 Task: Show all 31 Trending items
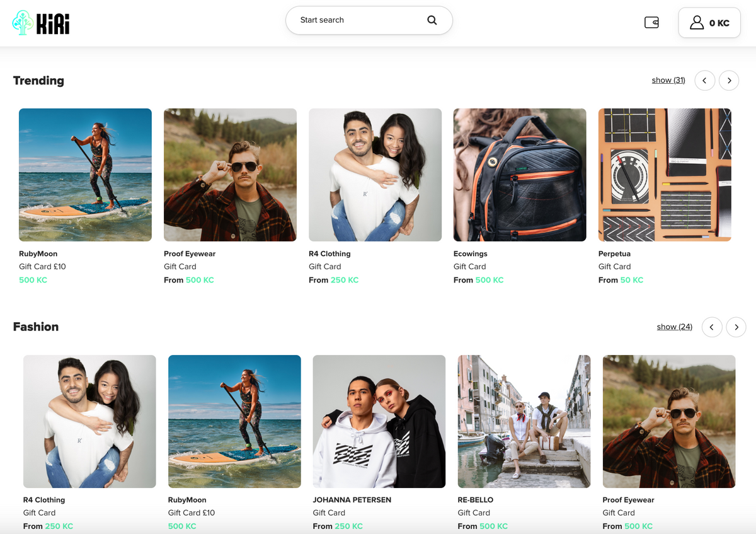pyautogui.click(x=668, y=80)
